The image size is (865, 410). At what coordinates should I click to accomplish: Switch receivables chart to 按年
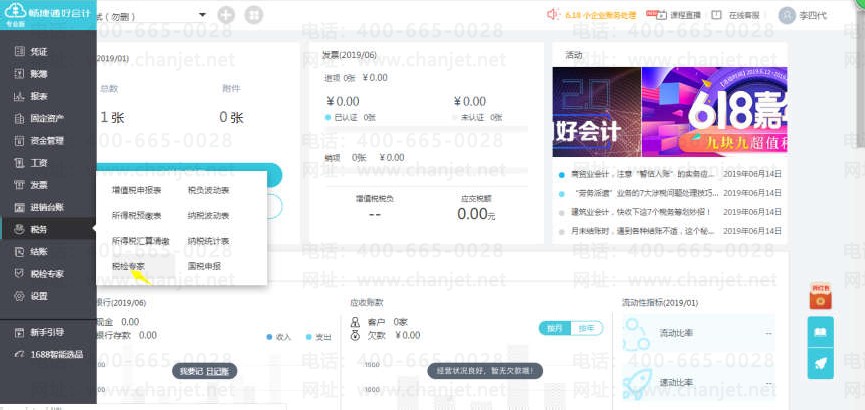point(586,328)
